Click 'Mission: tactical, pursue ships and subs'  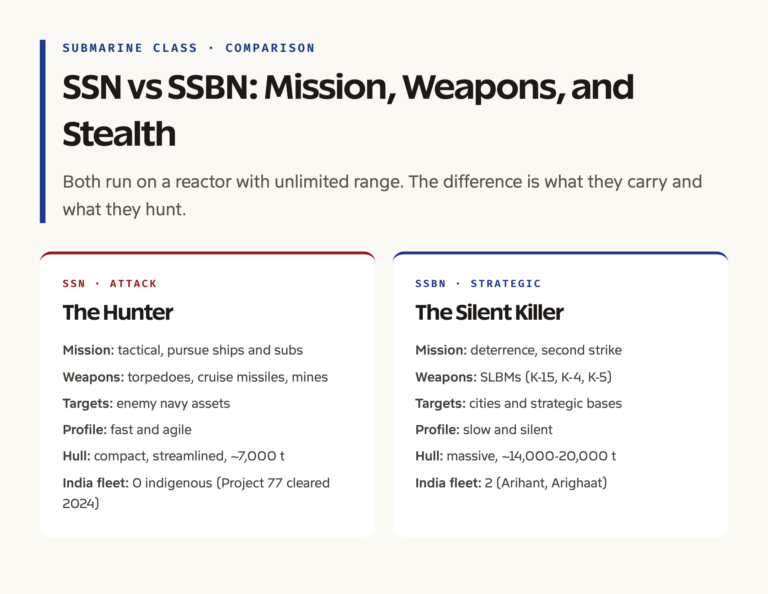pos(183,350)
